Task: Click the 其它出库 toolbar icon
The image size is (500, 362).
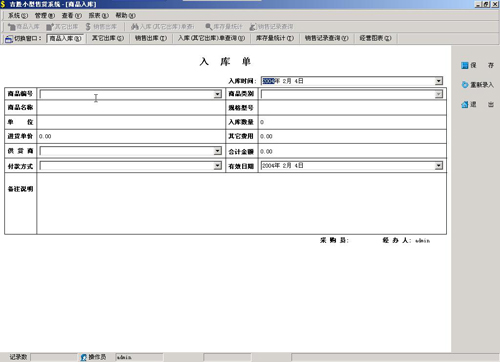Action: [50, 27]
